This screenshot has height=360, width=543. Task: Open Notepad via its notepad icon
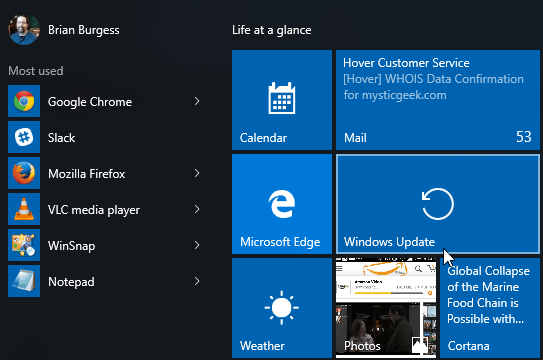pos(24,281)
